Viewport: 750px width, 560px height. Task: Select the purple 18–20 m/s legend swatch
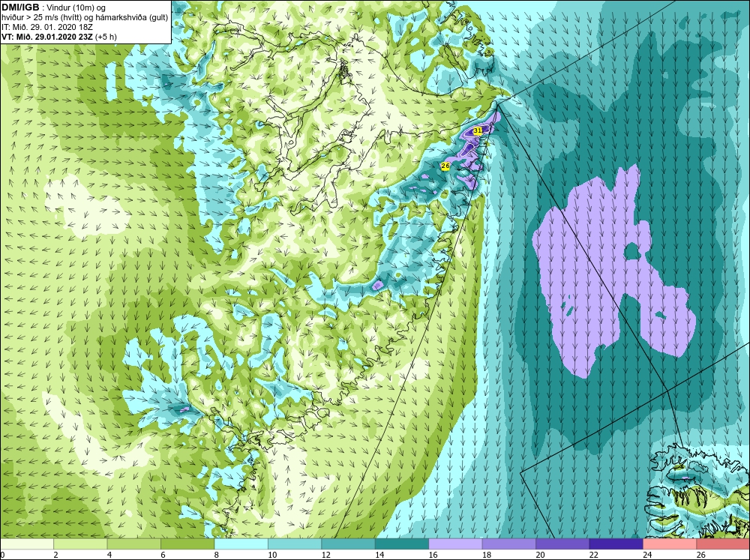tap(509, 544)
